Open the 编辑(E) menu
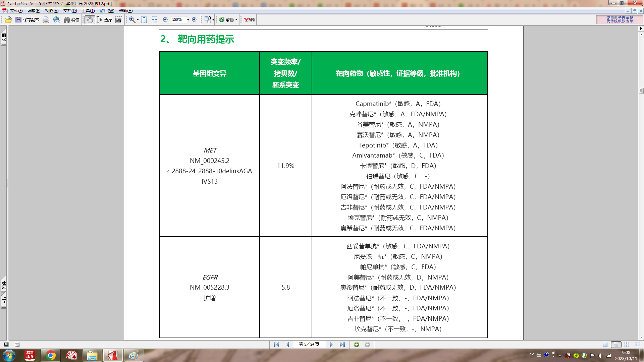The height and width of the screenshot is (362, 644). pyautogui.click(x=34, y=11)
